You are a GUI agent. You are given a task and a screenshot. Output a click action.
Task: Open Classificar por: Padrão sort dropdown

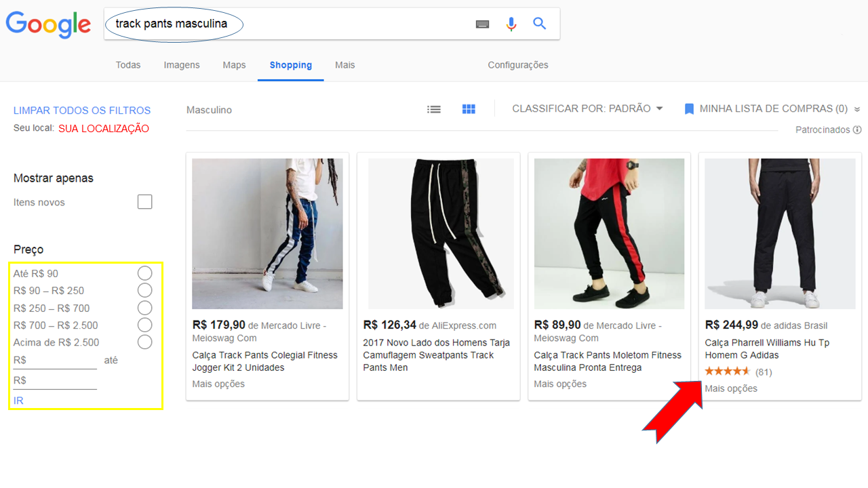587,108
